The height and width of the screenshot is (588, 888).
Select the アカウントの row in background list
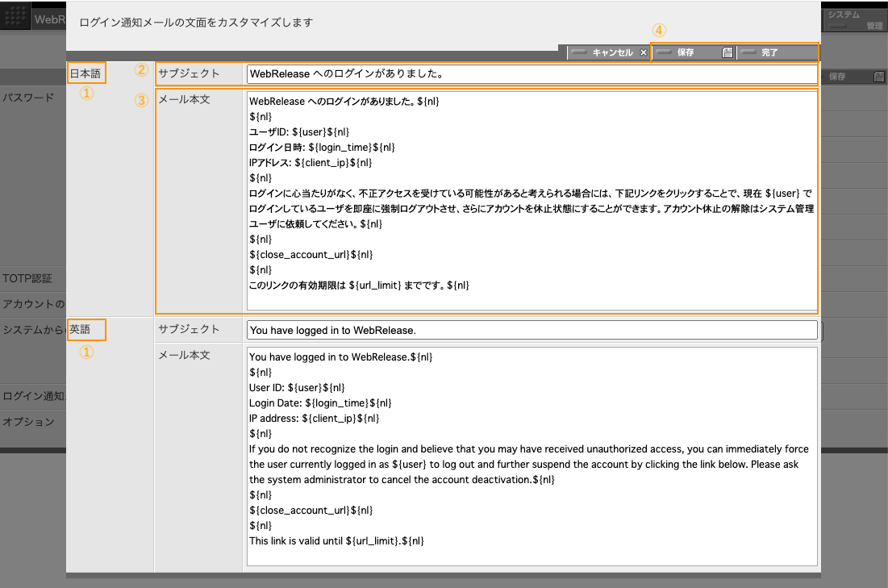pyautogui.click(x=33, y=304)
